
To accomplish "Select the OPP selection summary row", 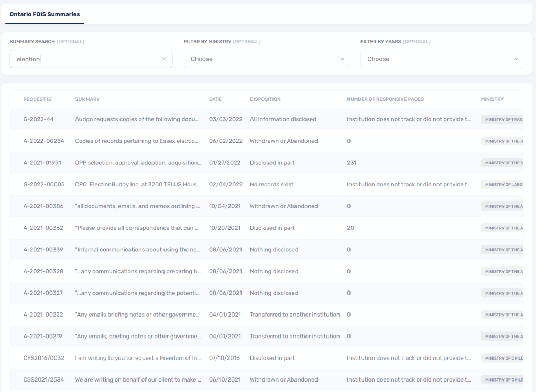I will pyautogui.click(x=138, y=163).
